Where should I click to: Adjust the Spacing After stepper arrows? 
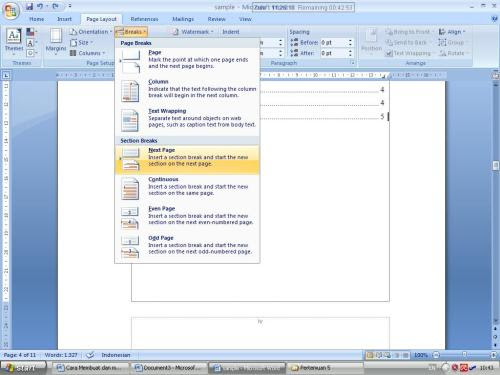[x=350, y=53]
